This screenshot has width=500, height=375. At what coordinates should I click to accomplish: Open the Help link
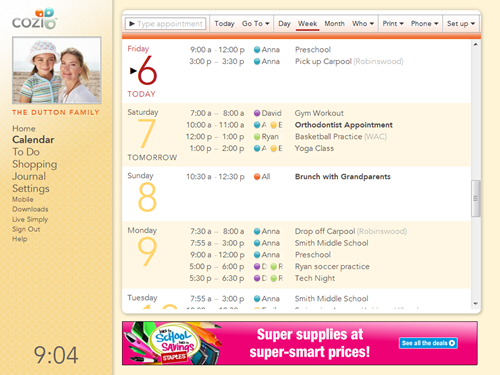(20, 239)
